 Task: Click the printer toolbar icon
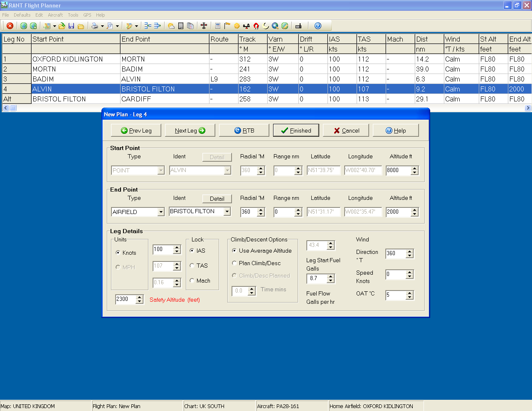[x=95, y=26]
